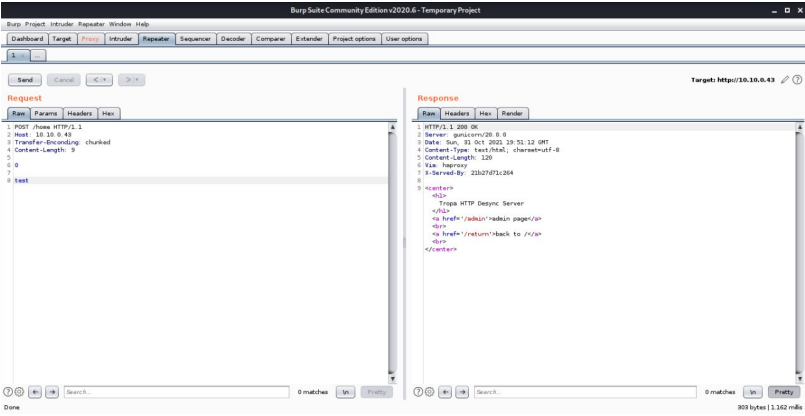Go to next match in response search

pyautogui.click(x=462, y=393)
